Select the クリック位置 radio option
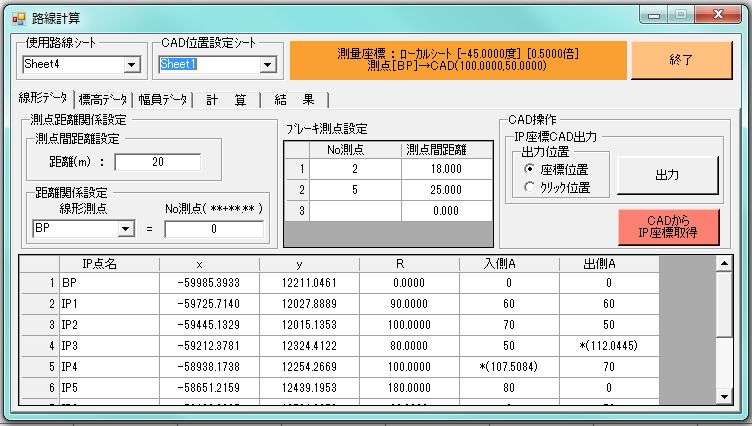Image resolution: width=752 pixels, height=426 pixels. click(530, 187)
